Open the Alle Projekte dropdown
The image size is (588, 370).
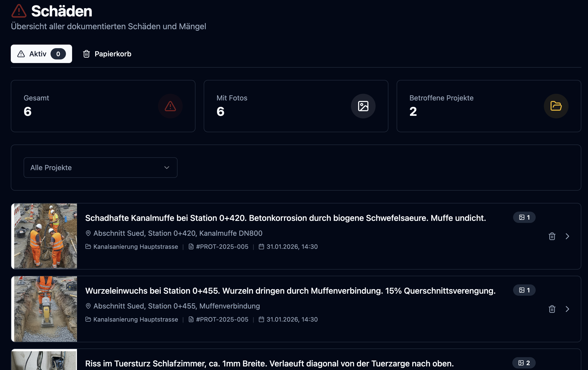click(x=100, y=168)
